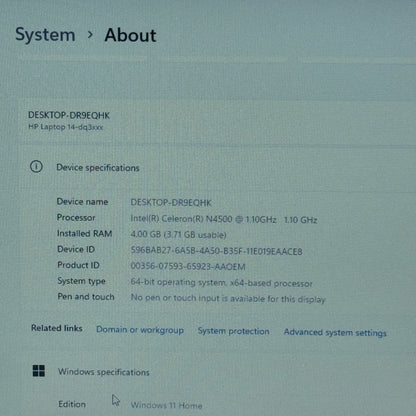Select the Device name value DESKTOP-DR9EQHK
Image resolution: width=416 pixels, height=416 pixels.
pos(171,202)
